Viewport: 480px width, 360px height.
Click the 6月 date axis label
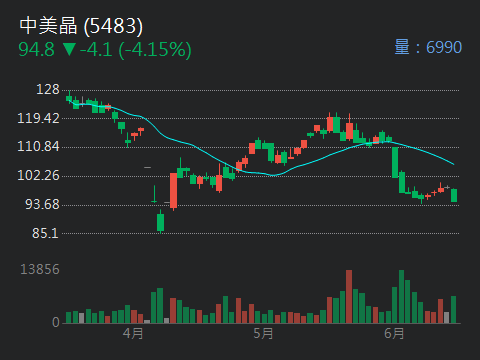[394, 333]
